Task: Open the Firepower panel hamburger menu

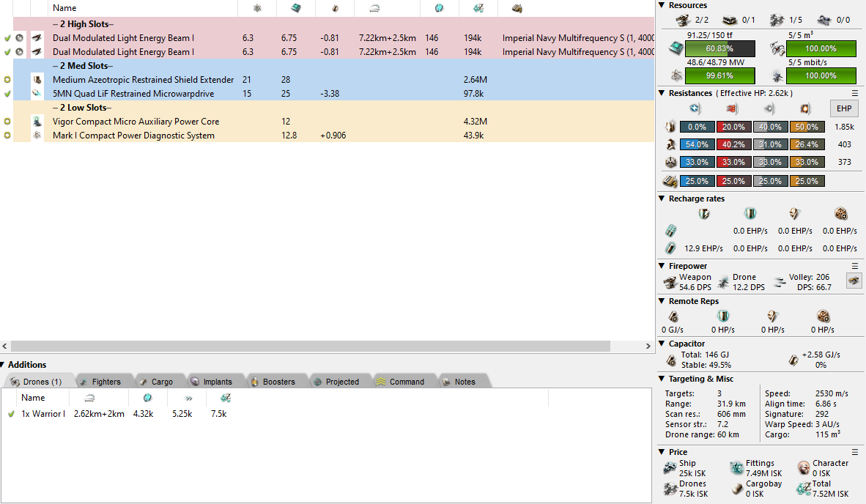Action: (855, 266)
